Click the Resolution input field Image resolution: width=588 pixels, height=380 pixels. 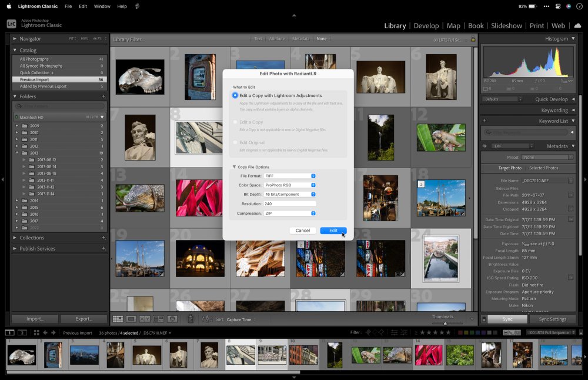(290, 204)
